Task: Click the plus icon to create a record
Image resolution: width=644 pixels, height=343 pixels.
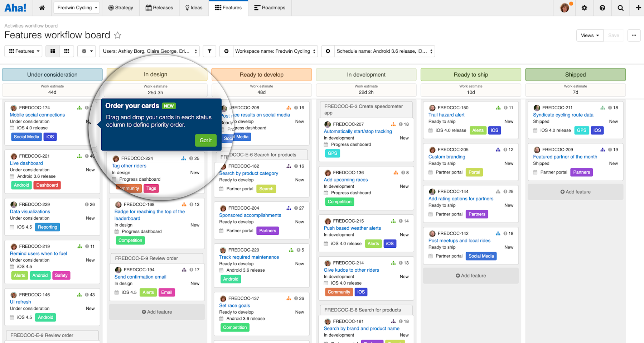Action: (x=638, y=8)
